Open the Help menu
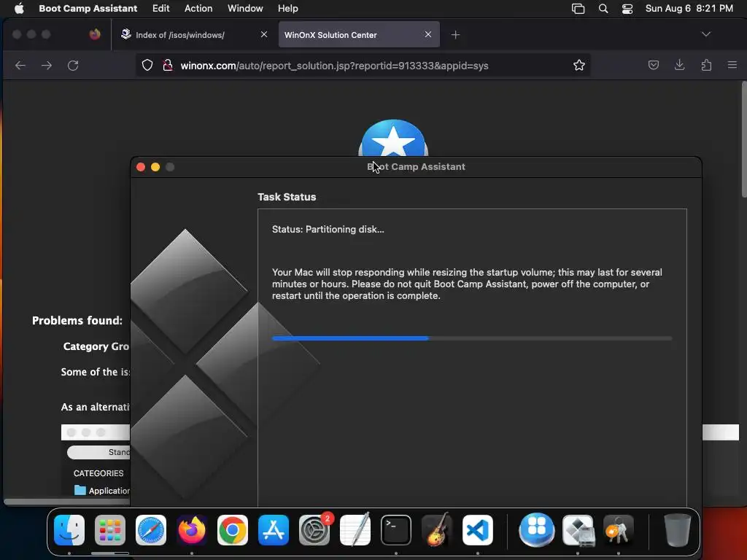The height and width of the screenshot is (560, 747). point(287,8)
